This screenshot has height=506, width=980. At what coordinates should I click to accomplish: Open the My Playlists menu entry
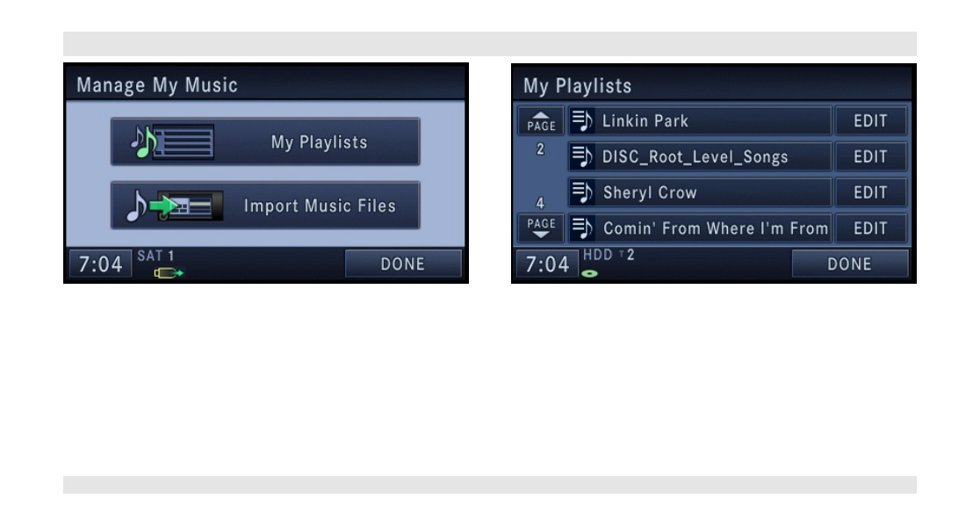265,142
